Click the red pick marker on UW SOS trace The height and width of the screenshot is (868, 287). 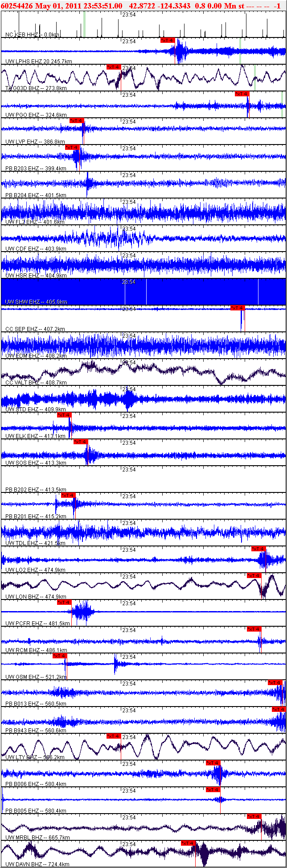(81, 442)
